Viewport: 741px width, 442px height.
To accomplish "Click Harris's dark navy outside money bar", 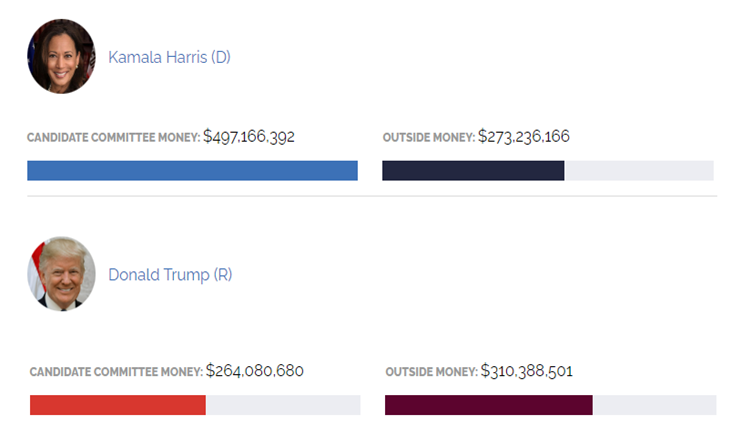I will coord(473,171).
